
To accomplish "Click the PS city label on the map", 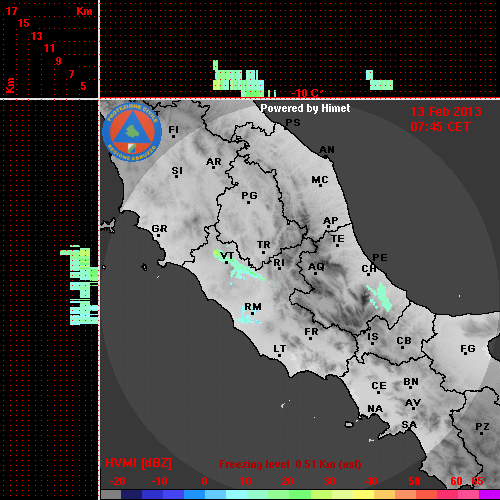I will tap(293, 123).
